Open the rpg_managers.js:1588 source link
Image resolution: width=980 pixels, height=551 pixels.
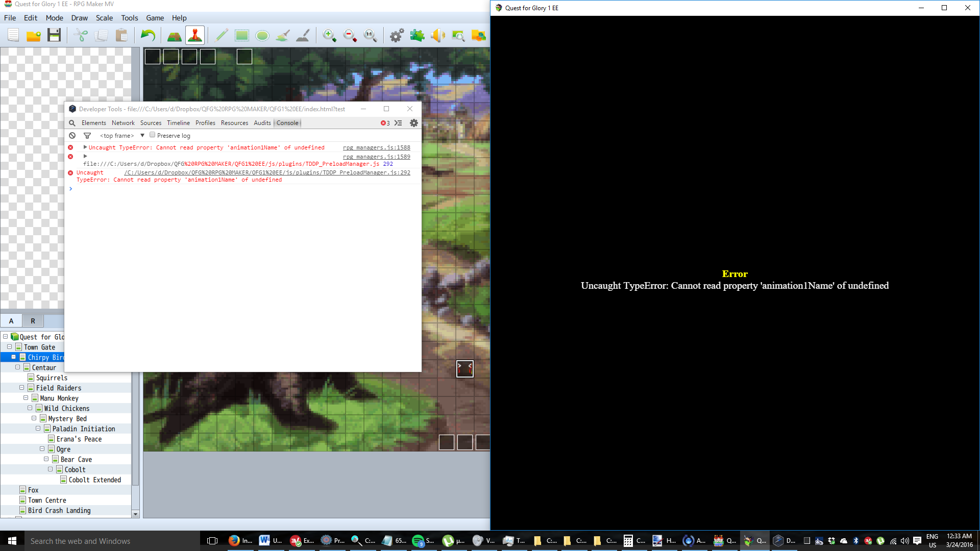tap(376, 147)
